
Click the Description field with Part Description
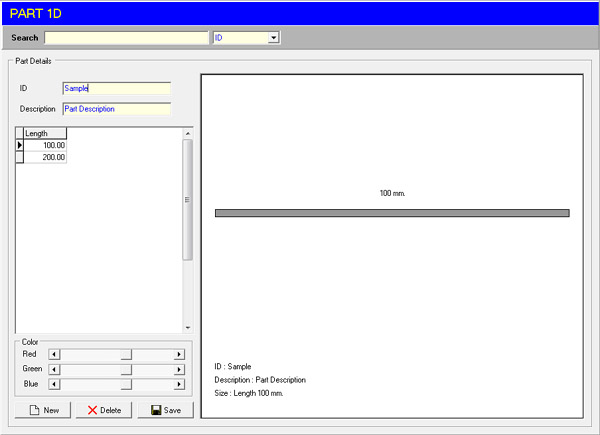(117, 109)
